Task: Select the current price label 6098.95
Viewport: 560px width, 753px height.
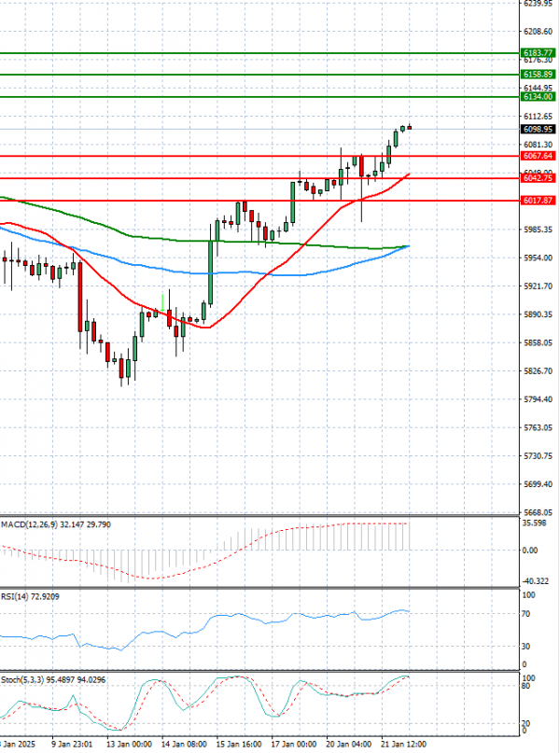Action: pyautogui.click(x=539, y=129)
